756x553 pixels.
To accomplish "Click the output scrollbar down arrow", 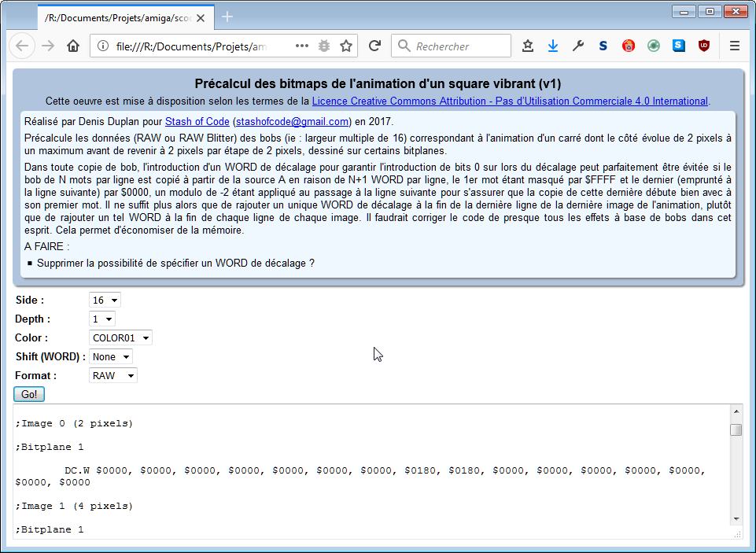I will (736, 518).
